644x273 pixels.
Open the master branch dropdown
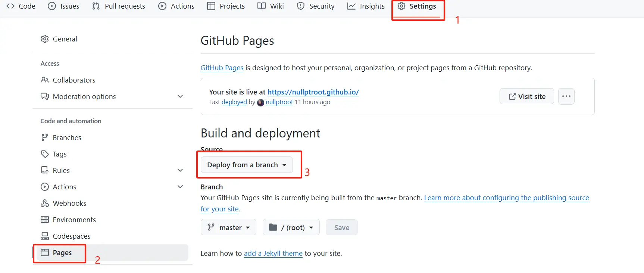(x=228, y=227)
